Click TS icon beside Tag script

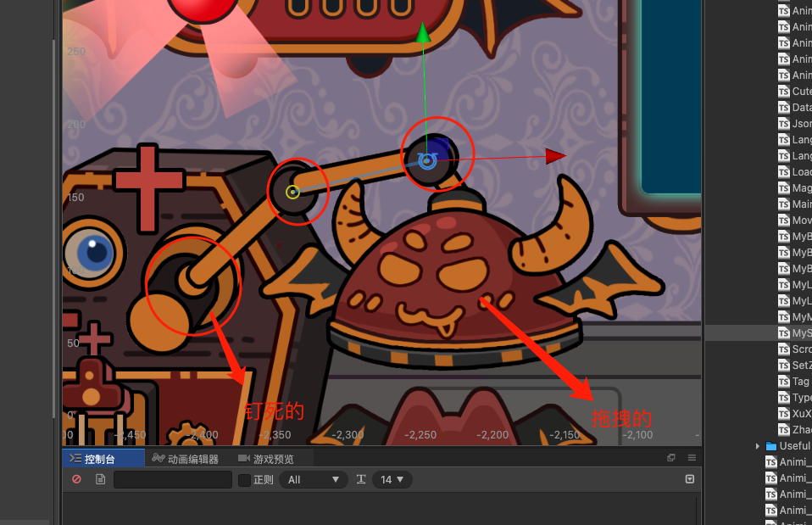click(x=784, y=381)
